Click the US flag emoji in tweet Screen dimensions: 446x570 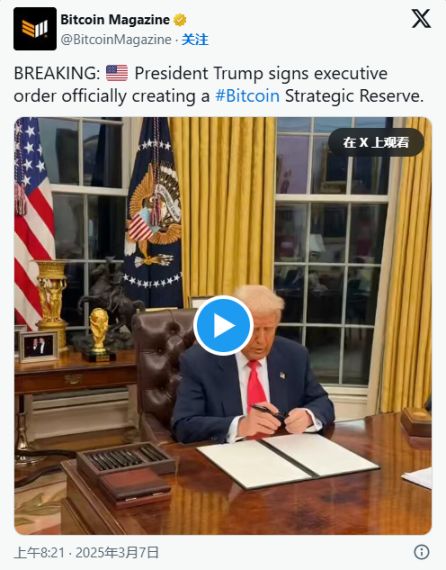[x=117, y=73]
